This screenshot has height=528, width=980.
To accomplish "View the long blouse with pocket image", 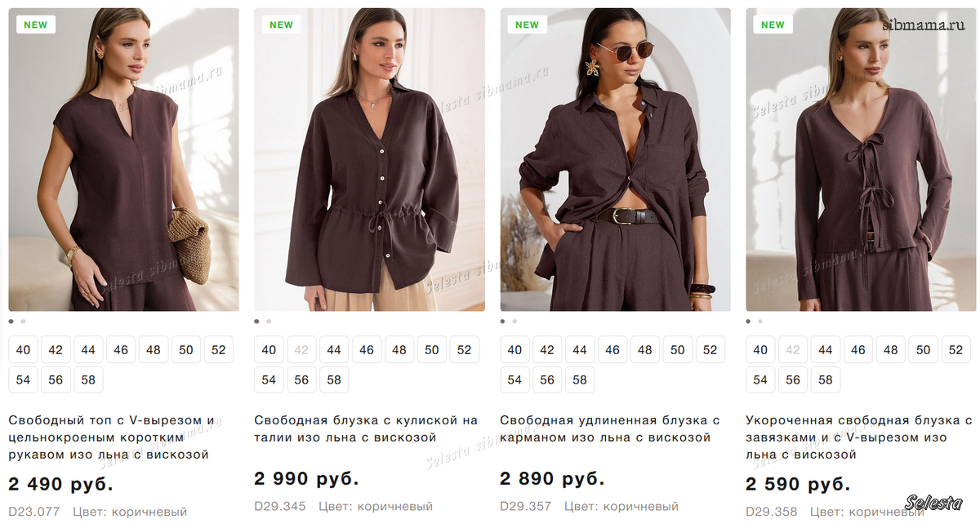I will click(615, 160).
